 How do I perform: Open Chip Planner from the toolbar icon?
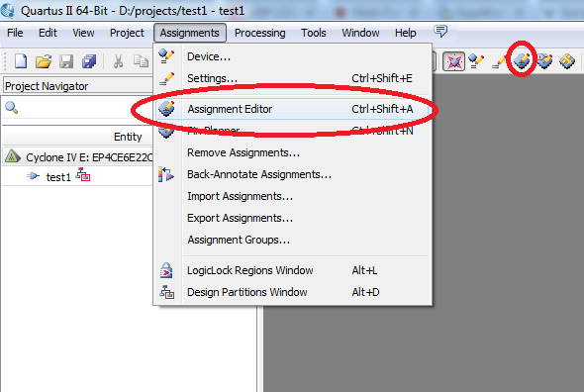567,61
